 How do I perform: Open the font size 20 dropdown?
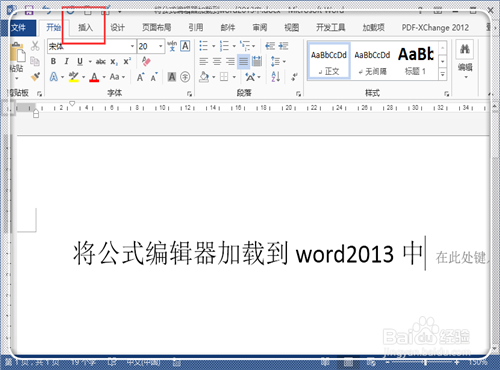(x=161, y=46)
